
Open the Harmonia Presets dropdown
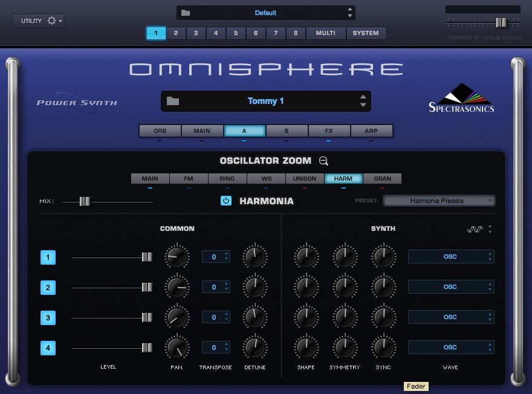tap(439, 201)
